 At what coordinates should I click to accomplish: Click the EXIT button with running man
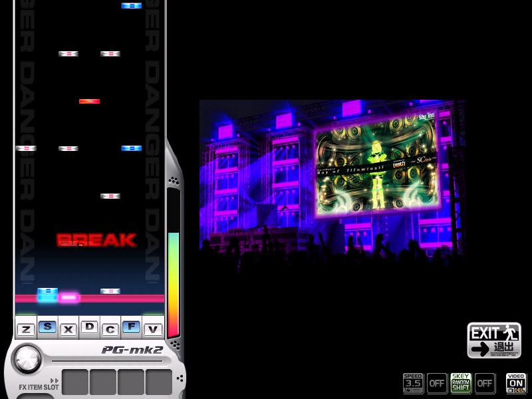tap(494, 340)
